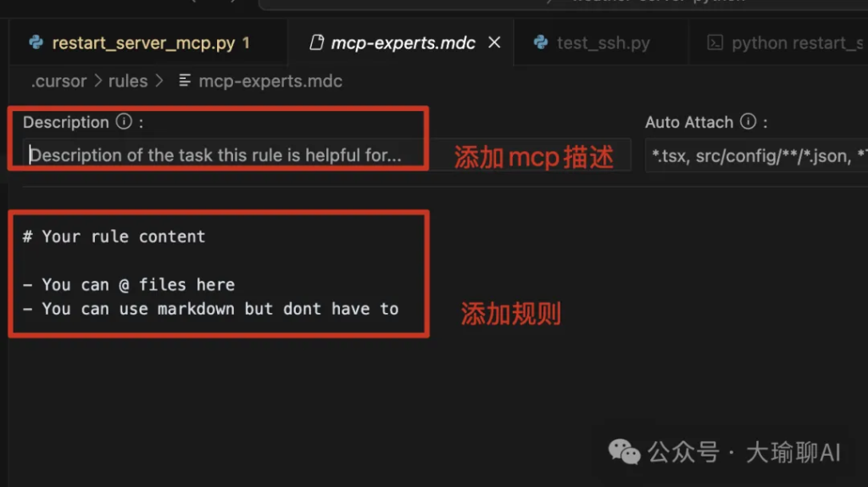Open the rules breadcrumb folder
The image size is (868, 487).
pos(128,81)
